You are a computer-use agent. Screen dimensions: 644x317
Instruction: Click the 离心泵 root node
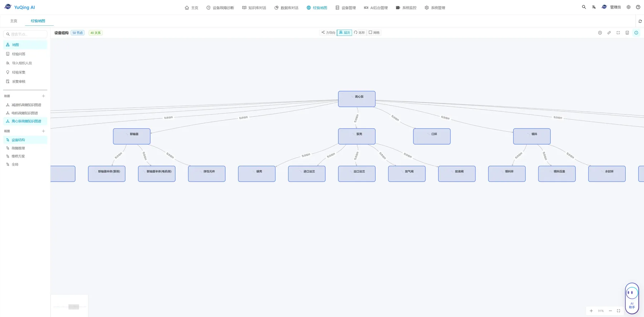click(357, 99)
